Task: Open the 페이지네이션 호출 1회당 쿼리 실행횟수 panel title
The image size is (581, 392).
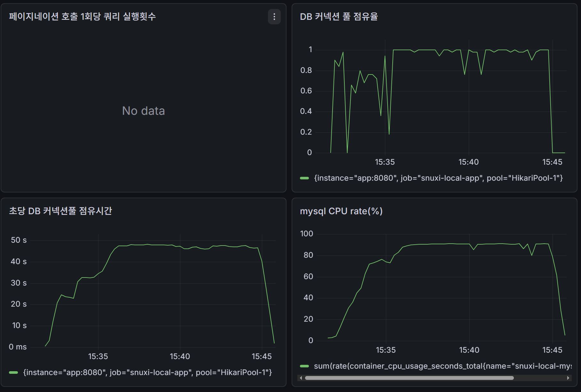Action: coord(82,17)
